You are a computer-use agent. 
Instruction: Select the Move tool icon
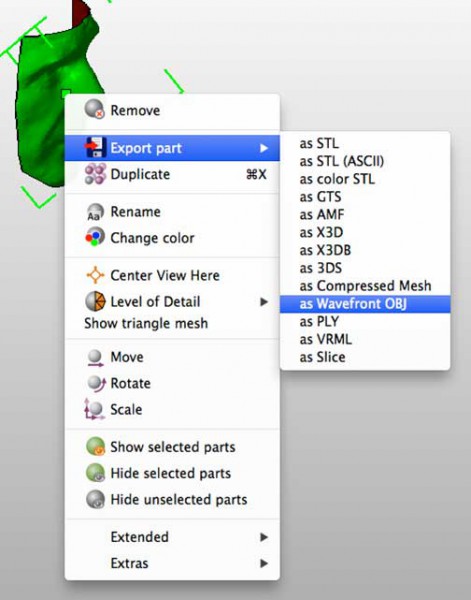[x=95, y=358]
